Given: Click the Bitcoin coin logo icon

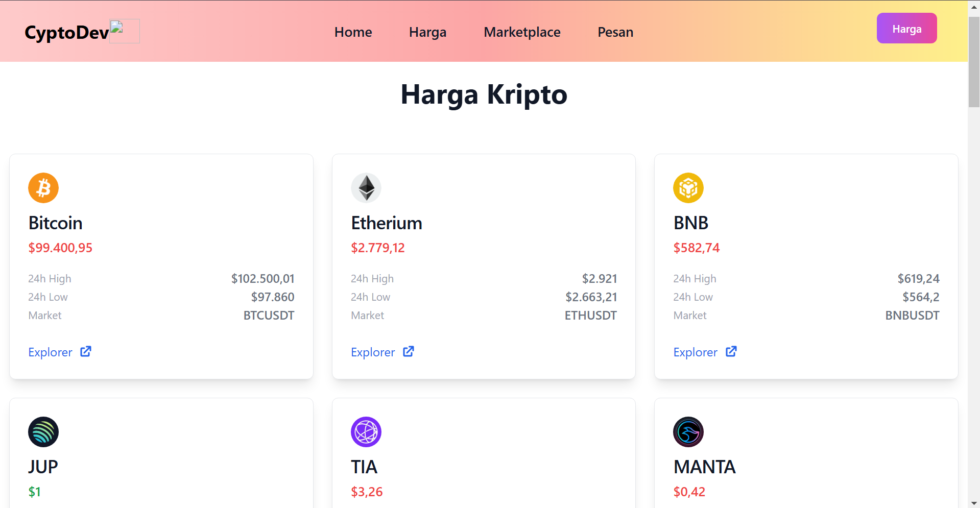Looking at the screenshot, I should point(43,188).
